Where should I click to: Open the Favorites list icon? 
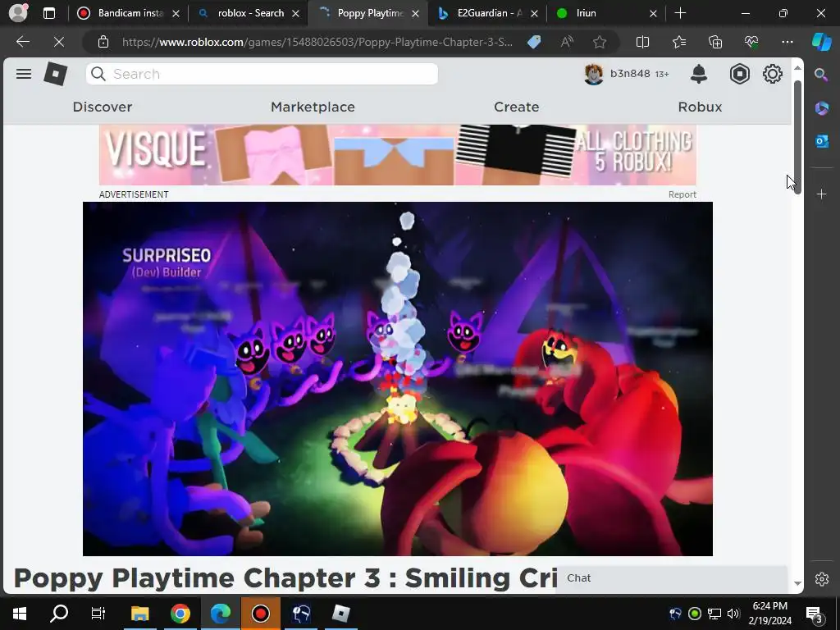pos(678,42)
